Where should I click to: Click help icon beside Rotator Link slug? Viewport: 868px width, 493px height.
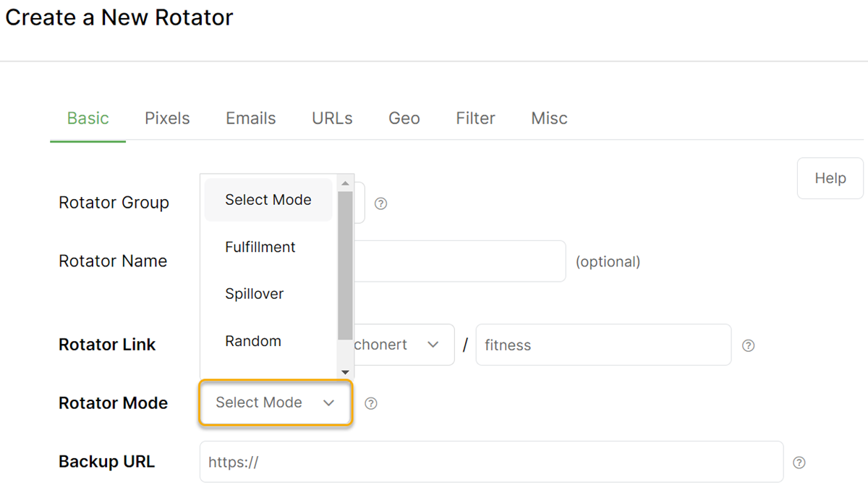pyautogui.click(x=749, y=345)
